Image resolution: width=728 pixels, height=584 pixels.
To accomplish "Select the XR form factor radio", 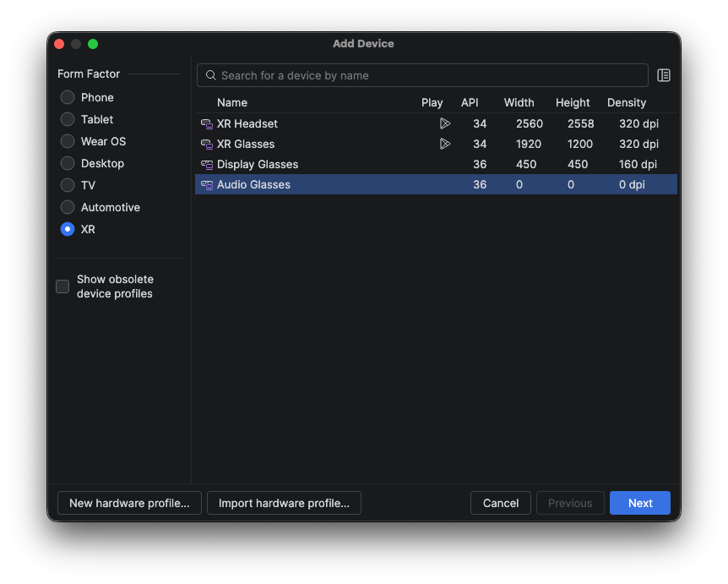I will tap(68, 229).
